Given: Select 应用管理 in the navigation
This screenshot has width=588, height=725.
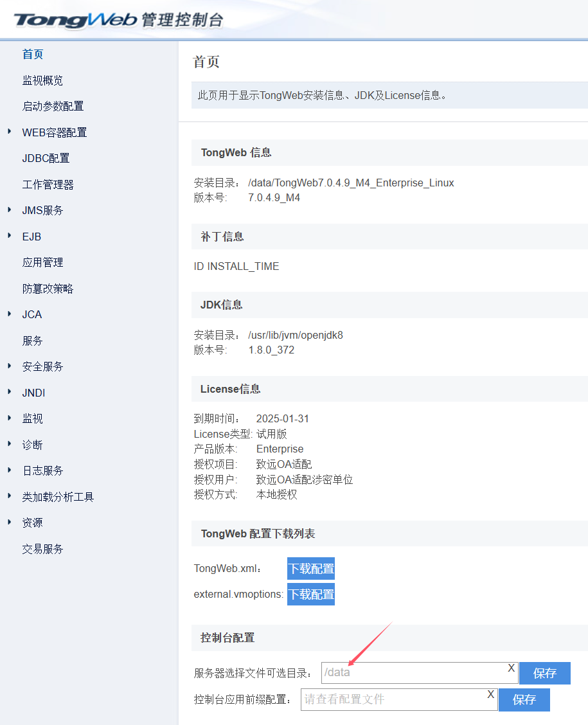Looking at the screenshot, I should 42,262.
